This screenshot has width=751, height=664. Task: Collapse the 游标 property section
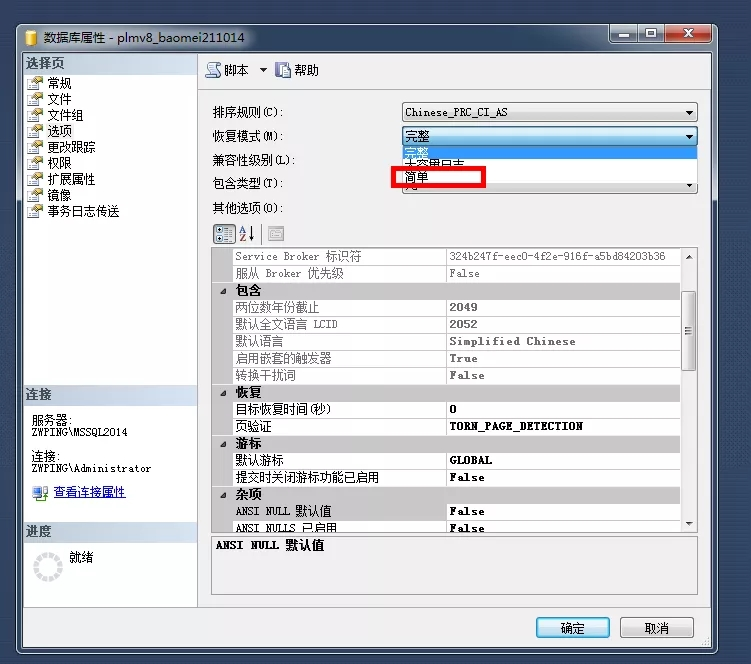(x=223, y=444)
